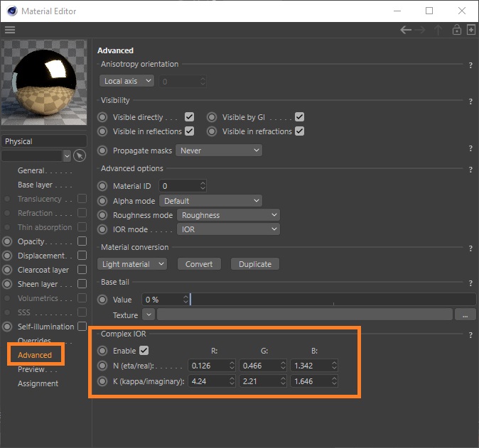Viewport: 479px width, 448px height.
Task: Click the material preview sphere thumbnail
Action: click(x=45, y=83)
